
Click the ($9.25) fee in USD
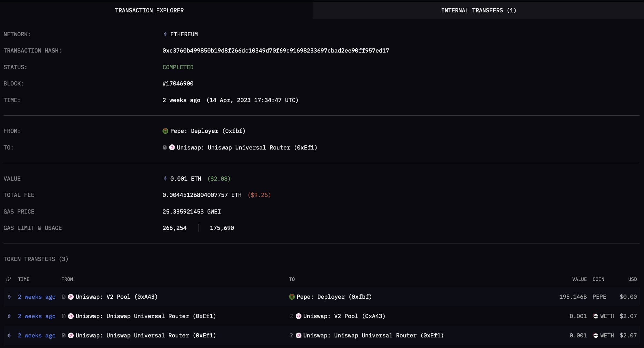coord(259,195)
